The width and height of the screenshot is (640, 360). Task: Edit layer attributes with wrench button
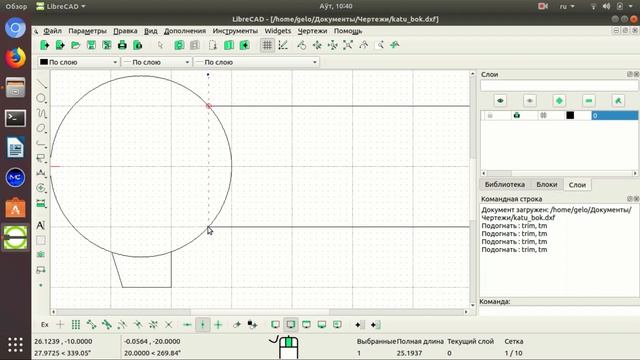618,101
